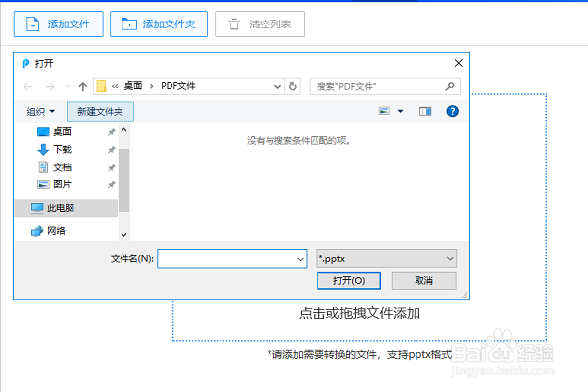Toggle the preview pane icon
Viewport: 588px width, 392px height.
coord(425,111)
